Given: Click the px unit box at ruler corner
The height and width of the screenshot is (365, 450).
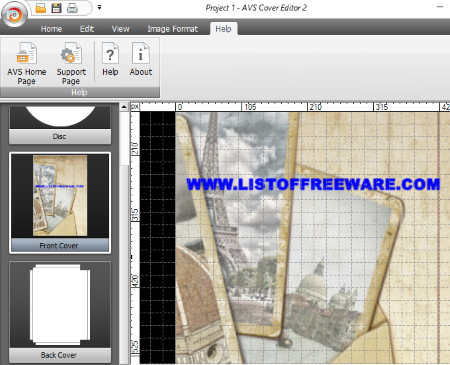Looking at the screenshot, I should [x=135, y=107].
